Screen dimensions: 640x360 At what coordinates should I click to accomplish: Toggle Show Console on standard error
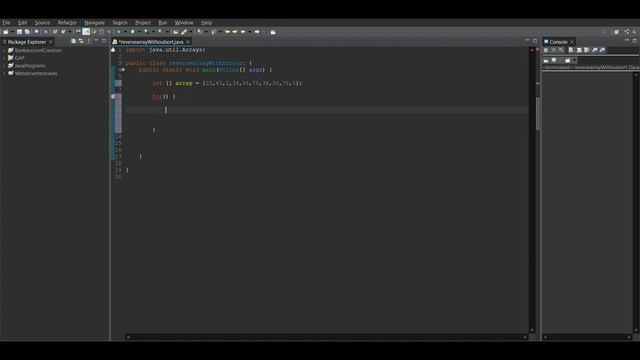602,50
